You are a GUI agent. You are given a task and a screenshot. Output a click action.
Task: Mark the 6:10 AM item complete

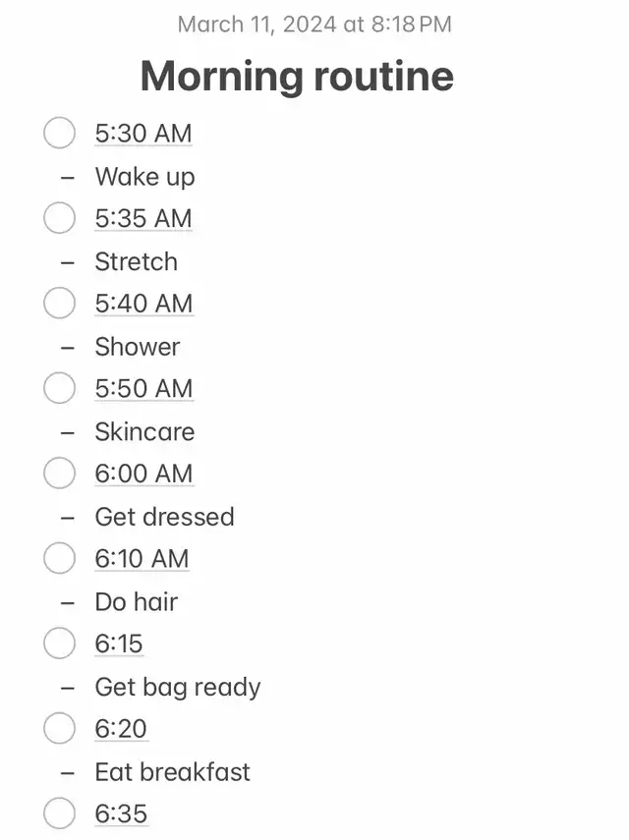click(59, 558)
